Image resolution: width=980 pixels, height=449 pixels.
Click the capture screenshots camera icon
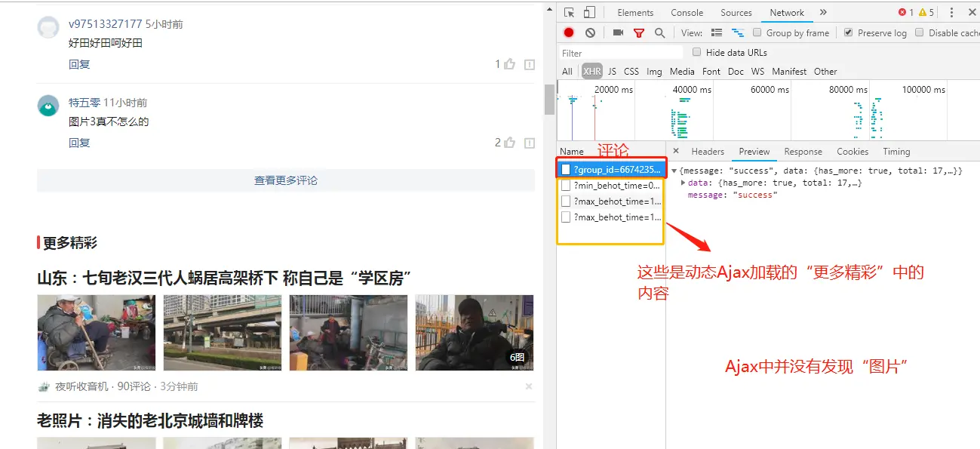618,32
